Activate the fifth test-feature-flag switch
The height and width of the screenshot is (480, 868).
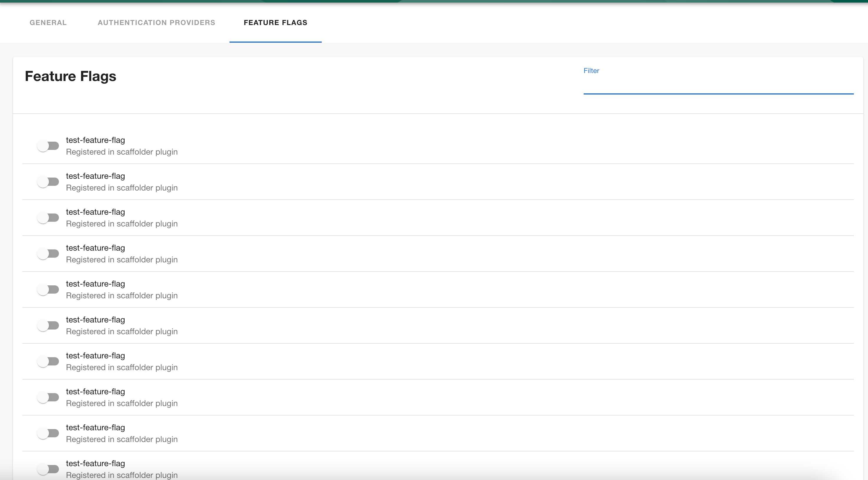48,289
